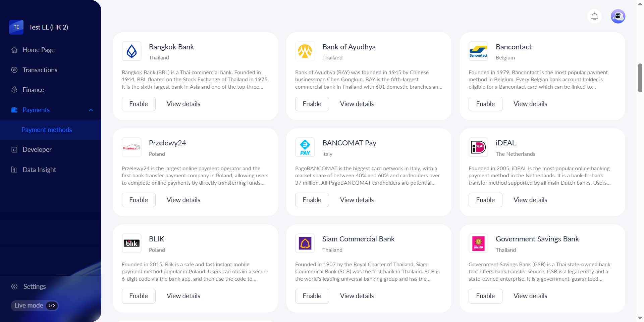The image size is (644, 322).
Task: Enable Government Savings Bank payment method
Action: pyautogui.click(x=485, y=296)
